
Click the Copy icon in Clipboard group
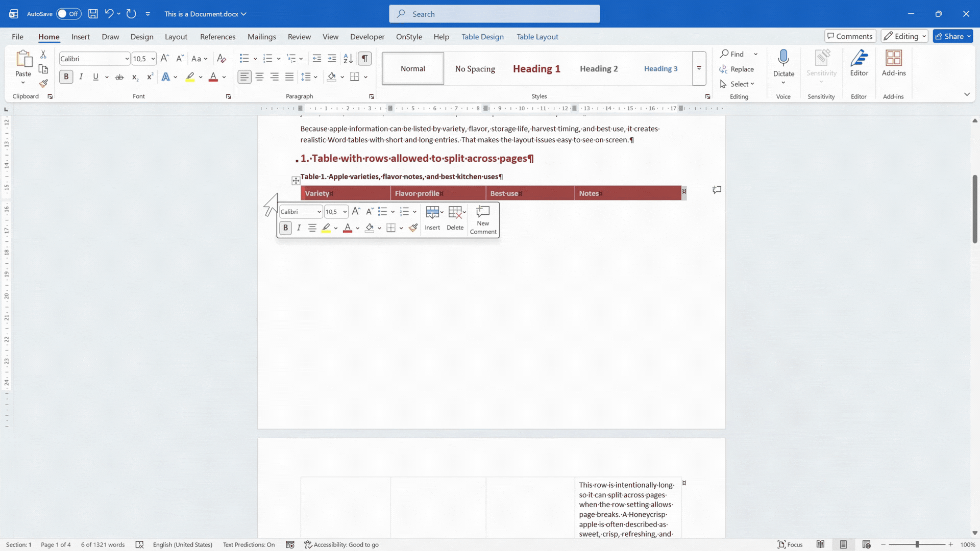(x=43, y=69)
